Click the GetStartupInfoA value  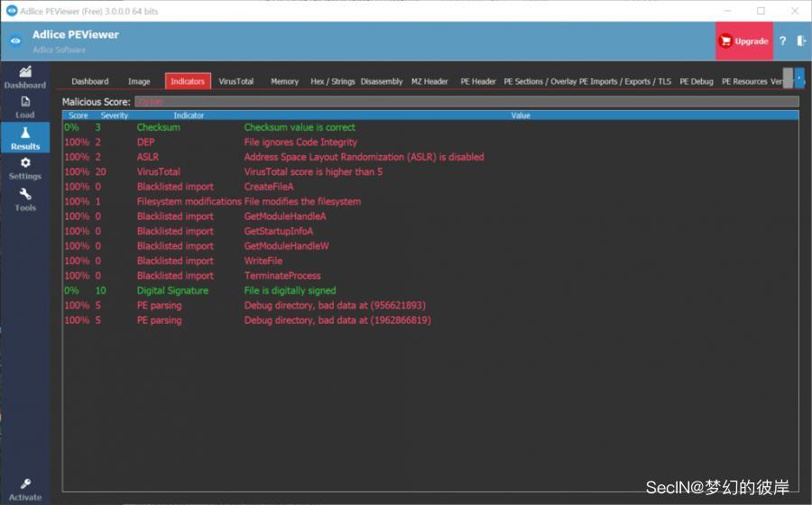[279, 231]
